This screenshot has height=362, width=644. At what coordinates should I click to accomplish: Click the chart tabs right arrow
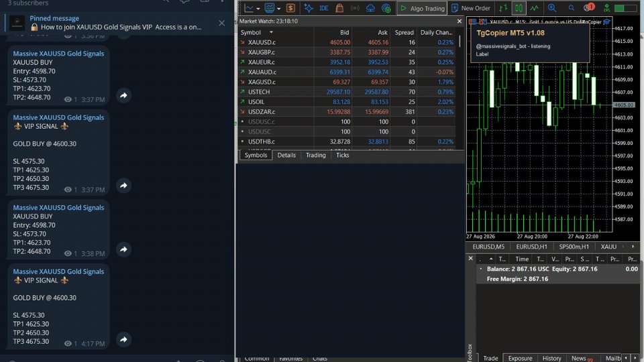click(633, 247)
